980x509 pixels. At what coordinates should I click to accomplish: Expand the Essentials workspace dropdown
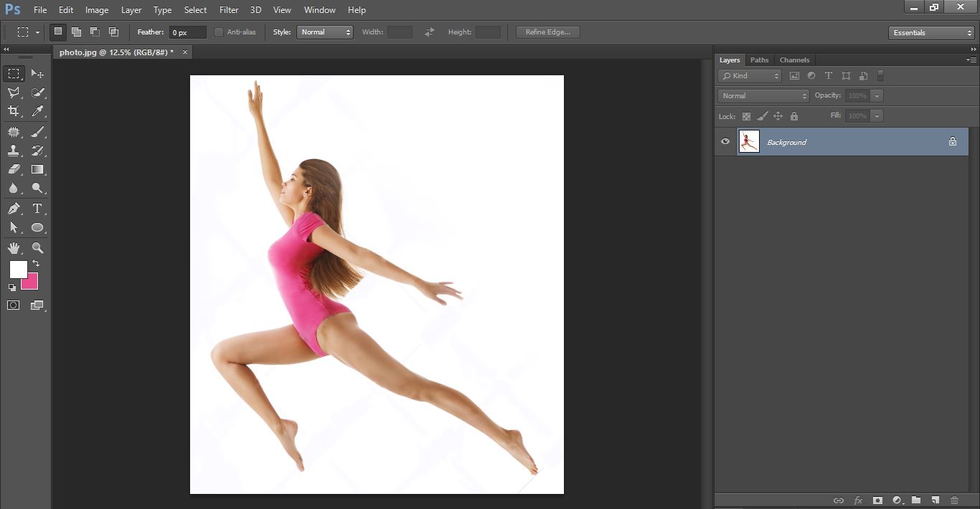(930, 33)
